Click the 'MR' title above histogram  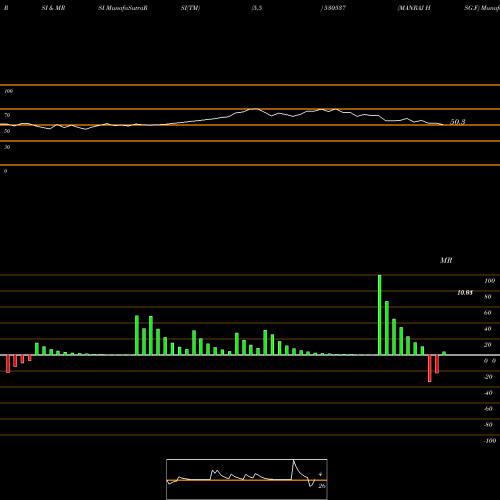click(x=446, y=260)
